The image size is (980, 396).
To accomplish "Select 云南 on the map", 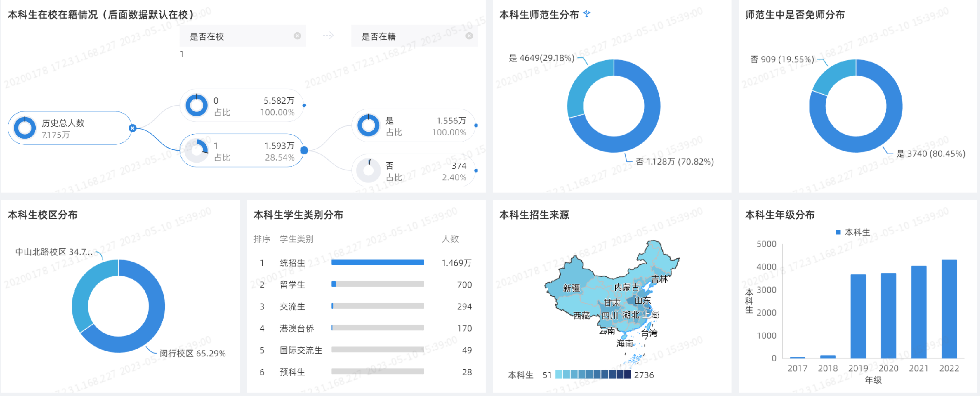I will pyautogui.click(x=607, y=331).
